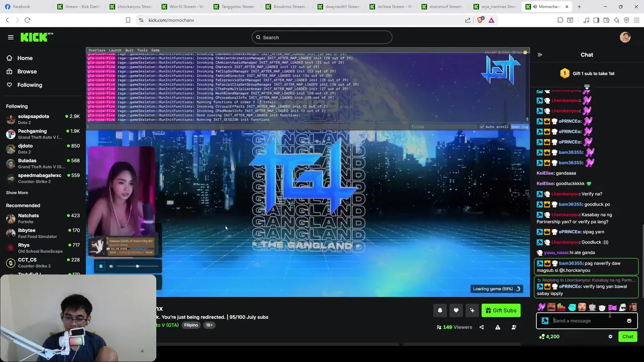The width and height of the screenshot is (644, 362).
Task: Open Brave VPN shield icon
Action: coord(626,20)
